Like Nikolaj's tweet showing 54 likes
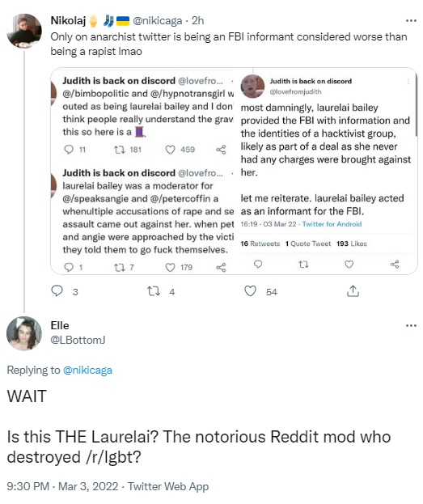Image resolution: width=423 pixels, height=504 pixels. (x=251, y=291)
